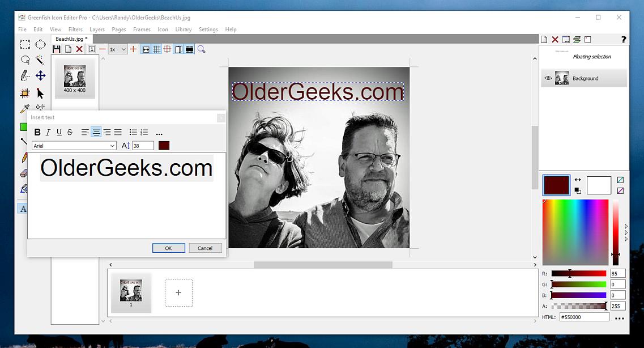Select the 400 x 400 page thumbnail
Image resolution: width=644 pixels, height=348 pixels.
click(x=75, y=78)
